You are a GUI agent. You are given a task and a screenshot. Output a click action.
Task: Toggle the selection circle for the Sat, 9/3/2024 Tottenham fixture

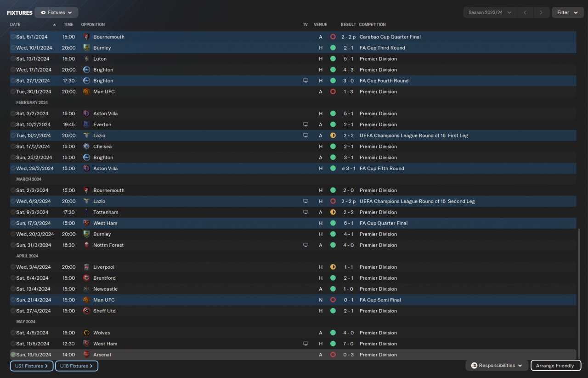(x=13, y=212)
